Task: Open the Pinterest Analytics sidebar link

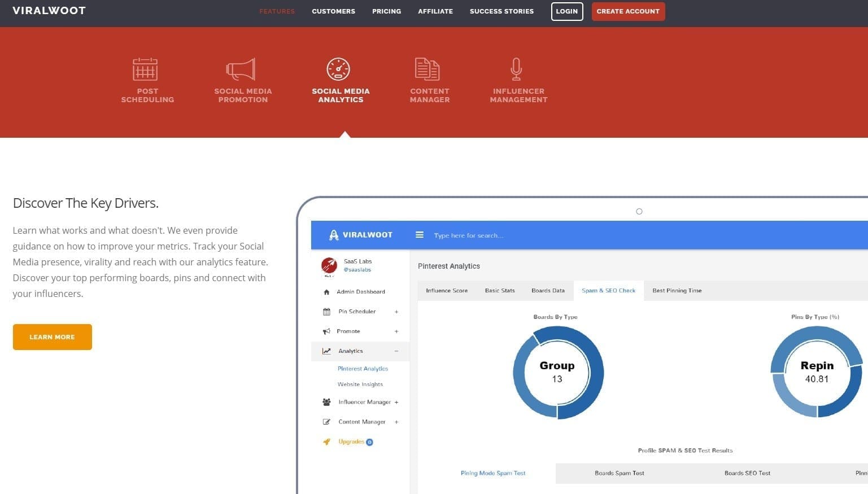Action: tap(363, 369)
